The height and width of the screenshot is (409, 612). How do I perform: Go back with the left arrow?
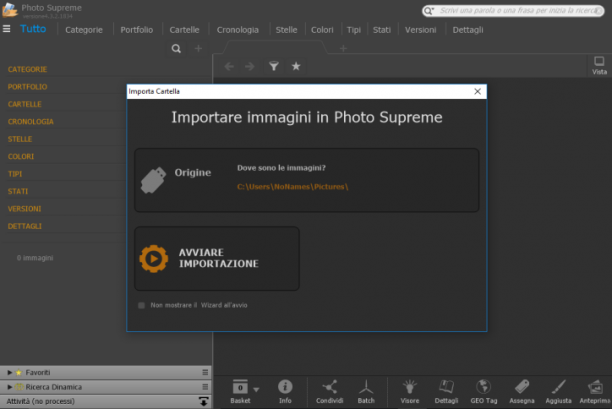(229, 66)
